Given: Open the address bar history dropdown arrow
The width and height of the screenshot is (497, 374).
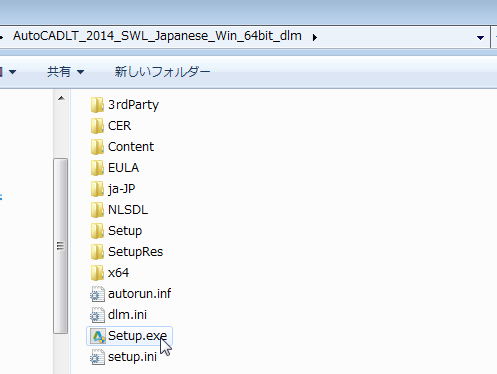Looking at the screenshot, I should click(480, 38).
